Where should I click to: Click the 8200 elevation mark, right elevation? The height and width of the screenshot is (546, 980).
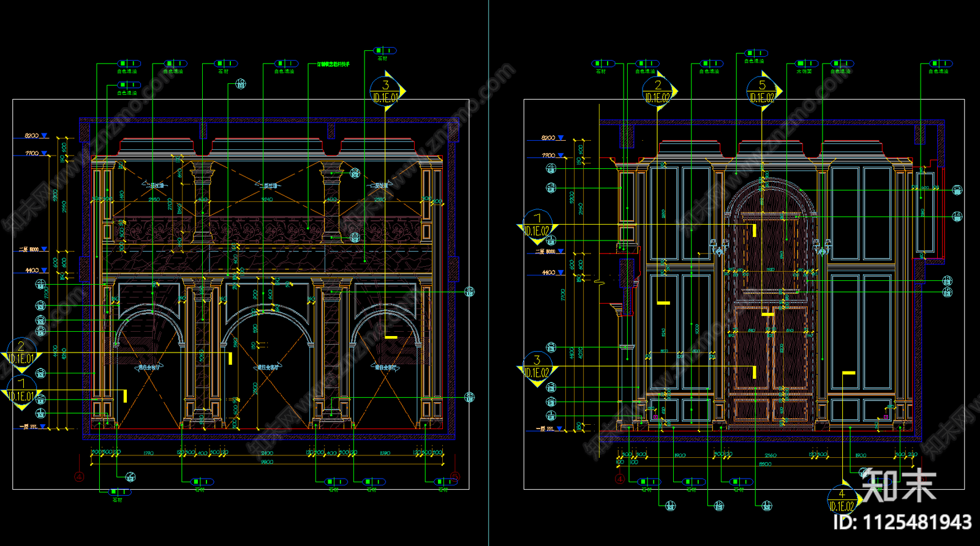tap(552, 138)
